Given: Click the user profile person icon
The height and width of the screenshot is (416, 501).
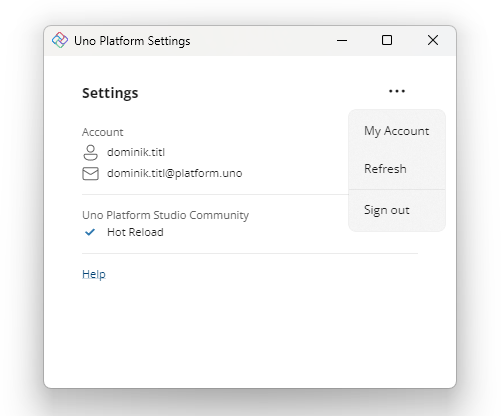Looking at the screenshot, I should click(x=90, y=153).
